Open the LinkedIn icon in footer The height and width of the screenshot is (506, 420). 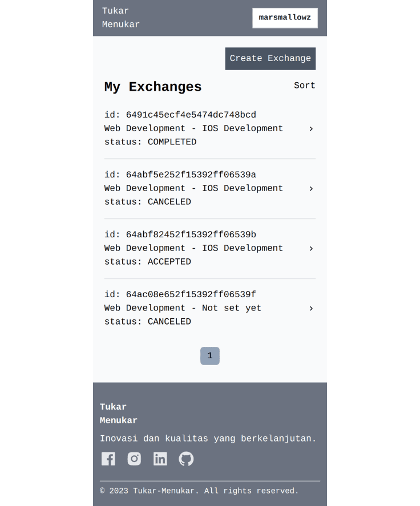160,459
